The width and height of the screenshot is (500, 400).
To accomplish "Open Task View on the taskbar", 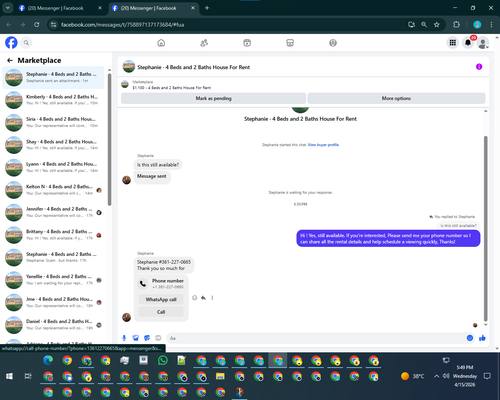I will (x=28, y=376).
